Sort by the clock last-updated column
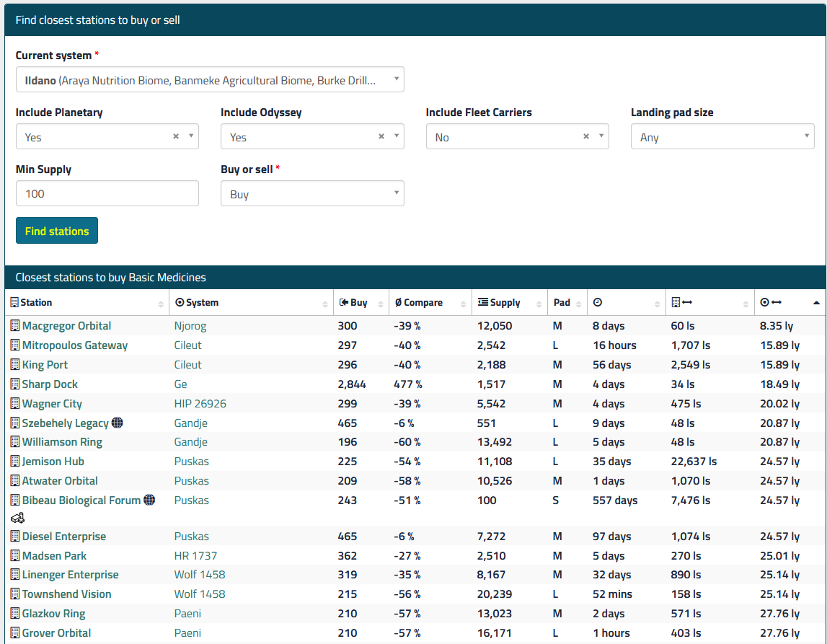 598,302
